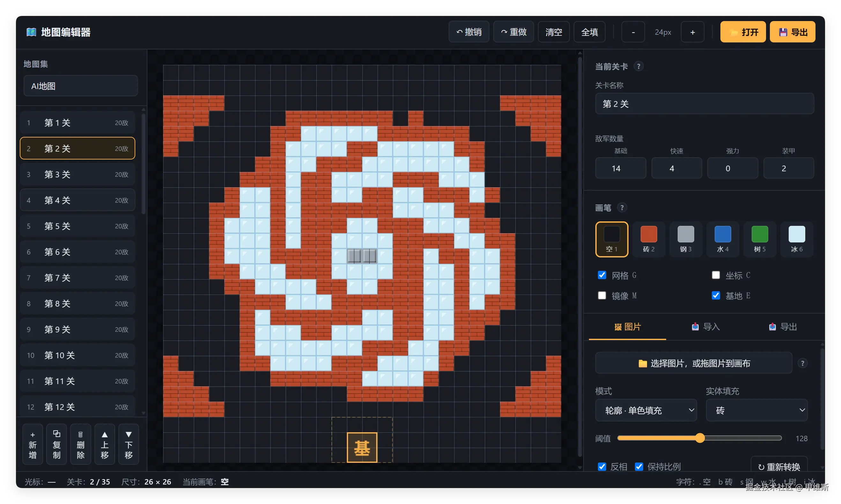This screenshot has width=841, height=504.
Task: Add a new level (新增)
Action: pyautogui.click(x=33, y=444)
